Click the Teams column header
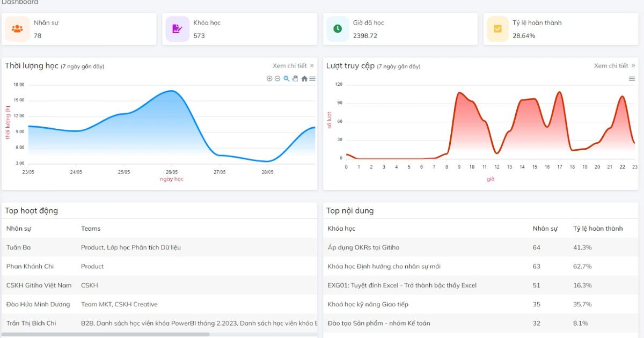The height and width of the screenshot is (338, 644). tap(91, 229)
